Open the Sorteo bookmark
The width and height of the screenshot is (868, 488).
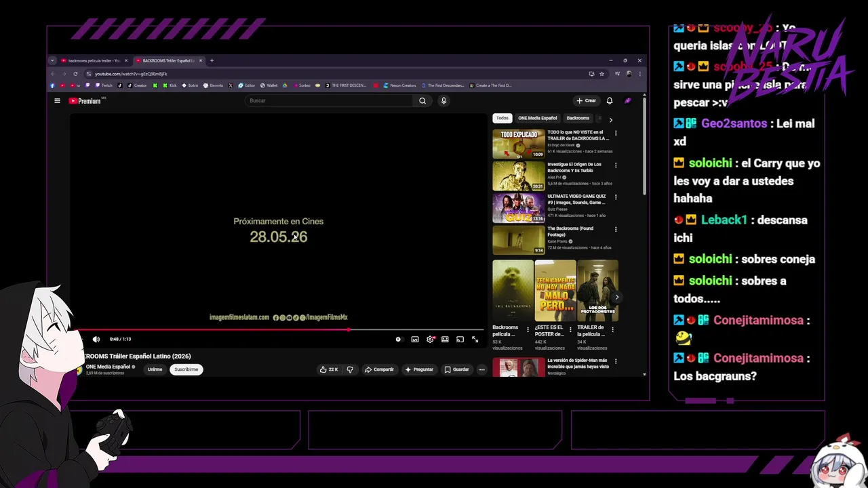[302, 85]
